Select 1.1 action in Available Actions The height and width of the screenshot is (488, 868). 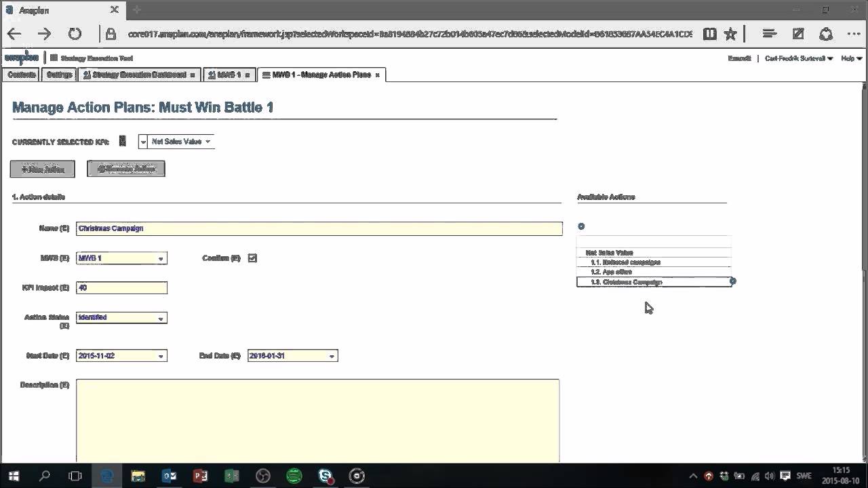654,262
